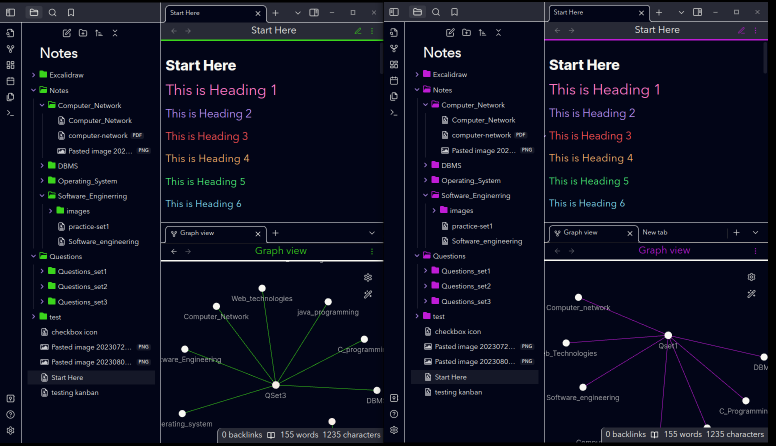Toggle right sidebar in the right magenta window

(x=697, y=12)
